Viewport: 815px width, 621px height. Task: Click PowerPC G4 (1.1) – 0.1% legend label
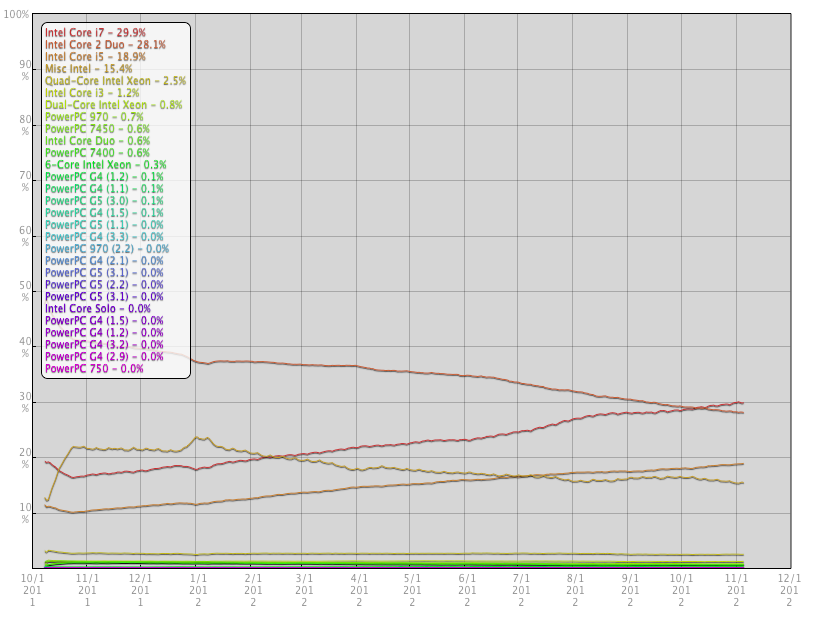coord(104,189)
